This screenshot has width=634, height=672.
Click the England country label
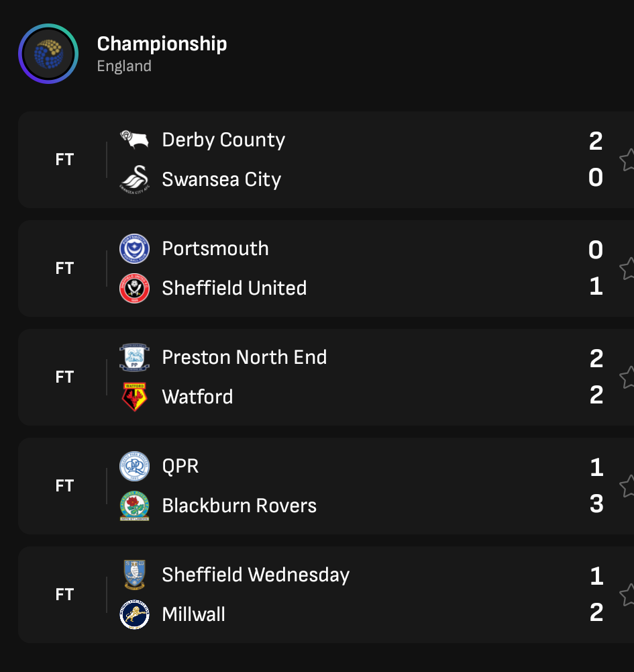[124, 66]
